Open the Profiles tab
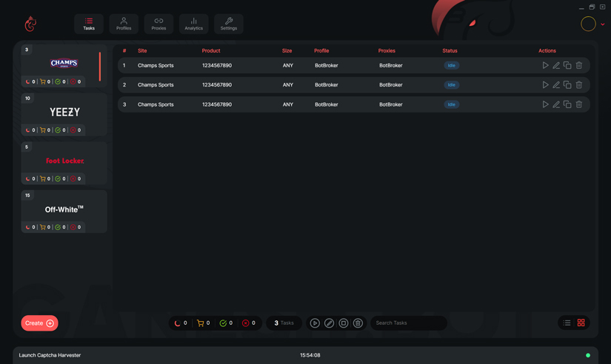 [x=124, y=24]
